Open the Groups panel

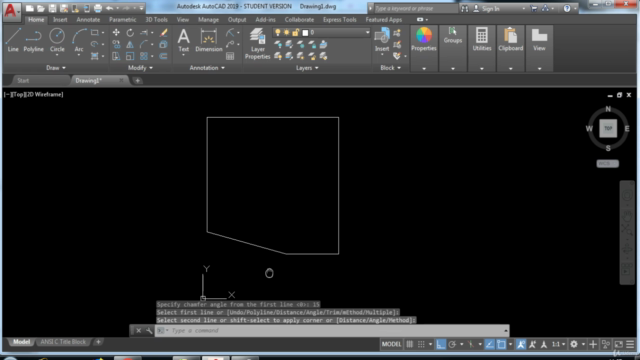(453, 35)
